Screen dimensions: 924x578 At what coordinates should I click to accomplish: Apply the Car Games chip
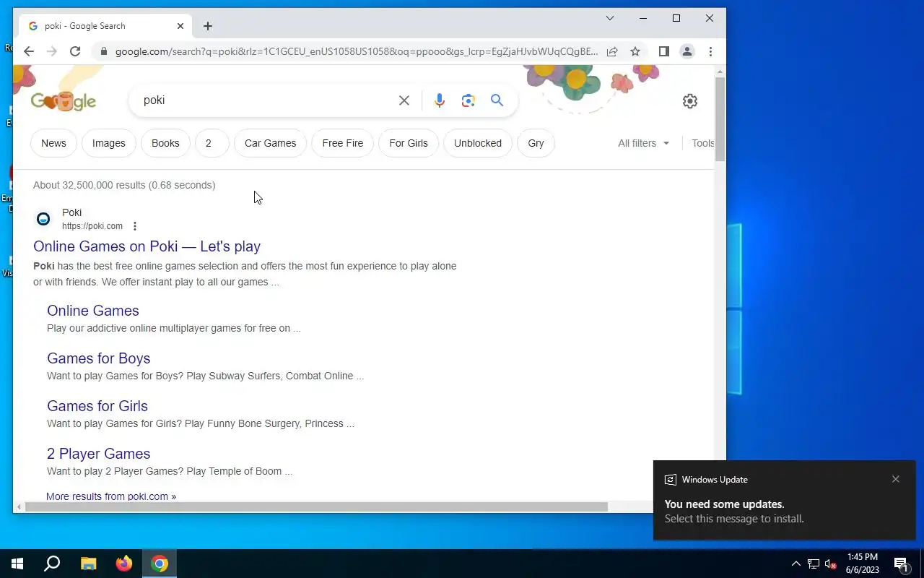(x=270, y=143)
